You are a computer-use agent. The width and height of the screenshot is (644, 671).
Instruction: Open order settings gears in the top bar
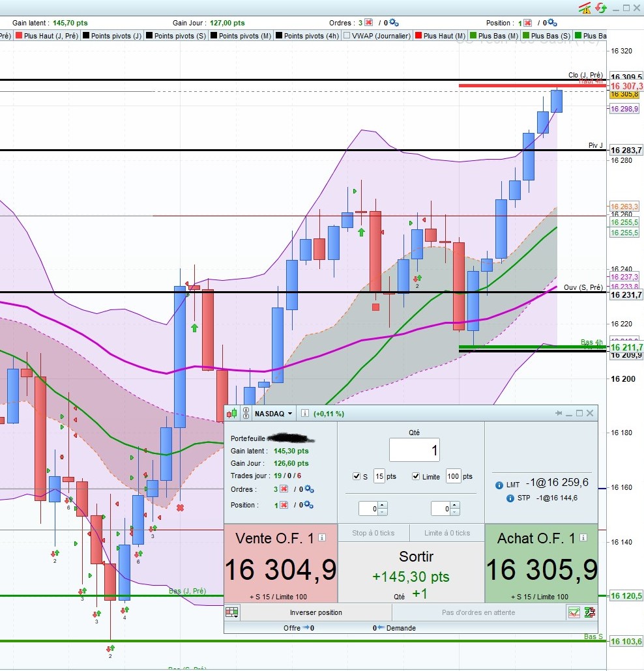pyautogui.click(x=394, y=23)
